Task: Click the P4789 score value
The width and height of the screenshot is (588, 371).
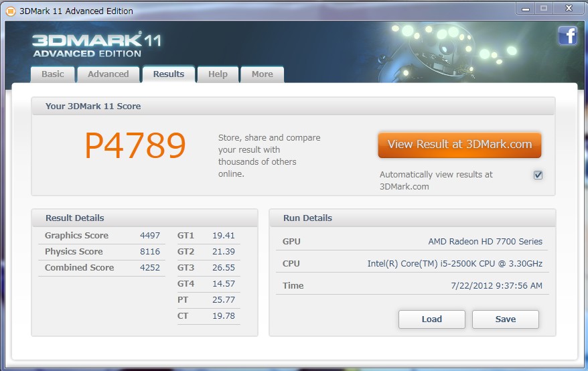Action: 135,145
